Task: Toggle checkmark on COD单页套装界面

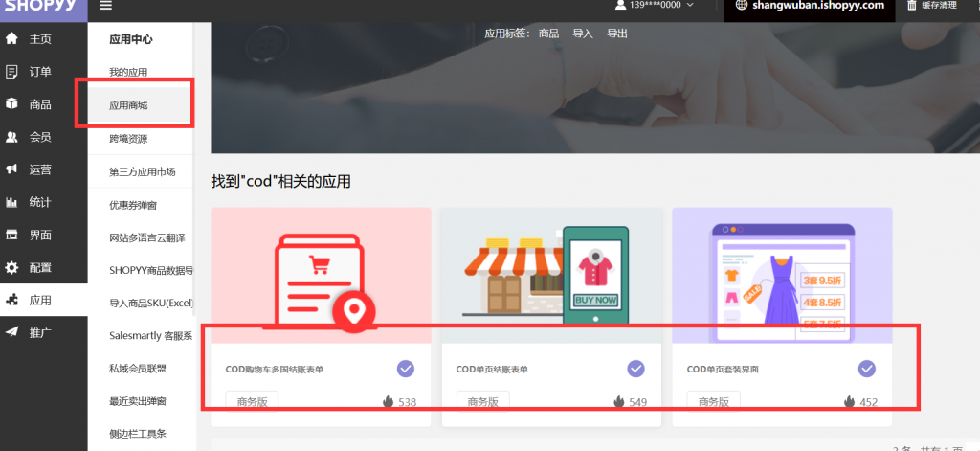Action: pos(867,369)
